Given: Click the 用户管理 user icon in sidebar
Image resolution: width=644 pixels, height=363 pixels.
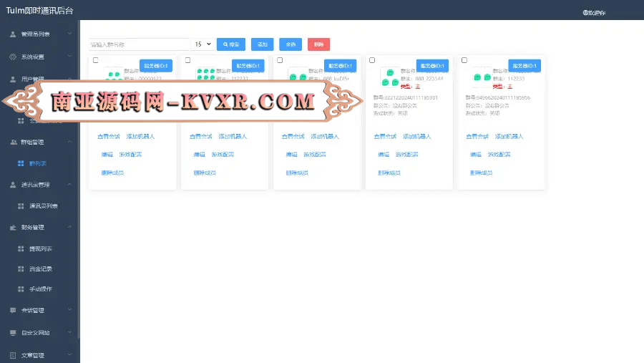Looking at the screenshot, I should click(13, 79).
